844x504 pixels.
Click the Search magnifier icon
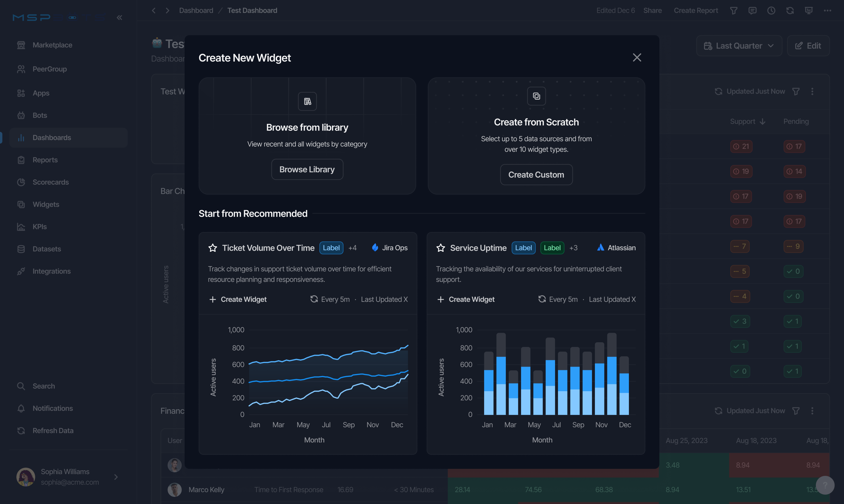point(21,386)
